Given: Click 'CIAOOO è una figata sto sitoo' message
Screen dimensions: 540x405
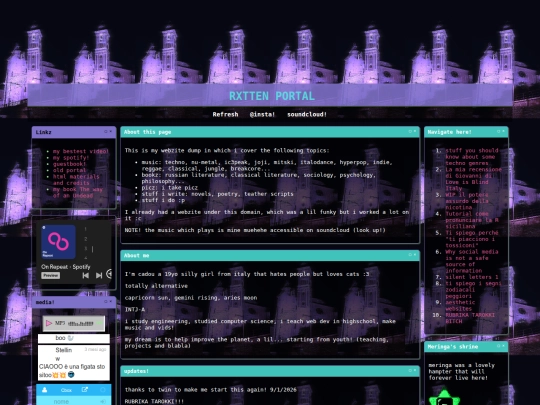Looking at the screenshot, I should pyautogui.click(x=72, y=371).
